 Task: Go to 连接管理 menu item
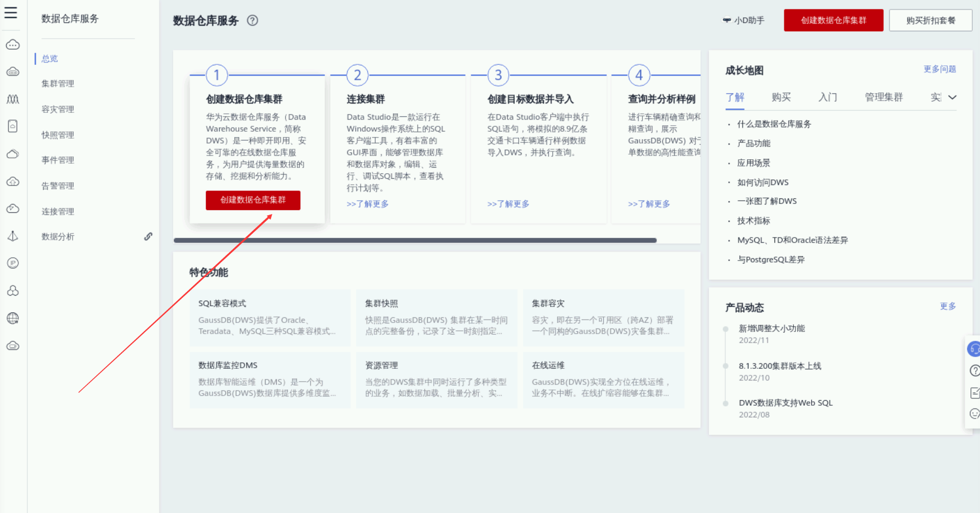[x=58, y=212]
